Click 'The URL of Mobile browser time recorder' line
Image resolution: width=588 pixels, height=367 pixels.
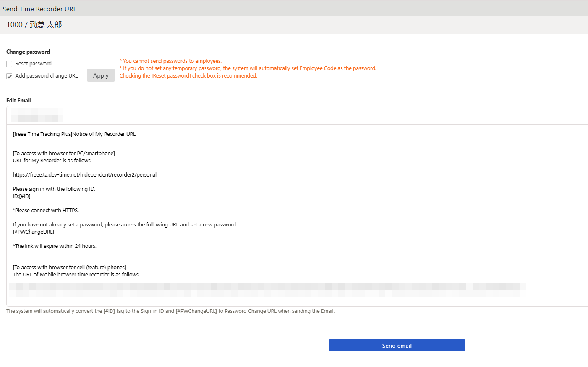pyautogui.click(x=76, y=275)
